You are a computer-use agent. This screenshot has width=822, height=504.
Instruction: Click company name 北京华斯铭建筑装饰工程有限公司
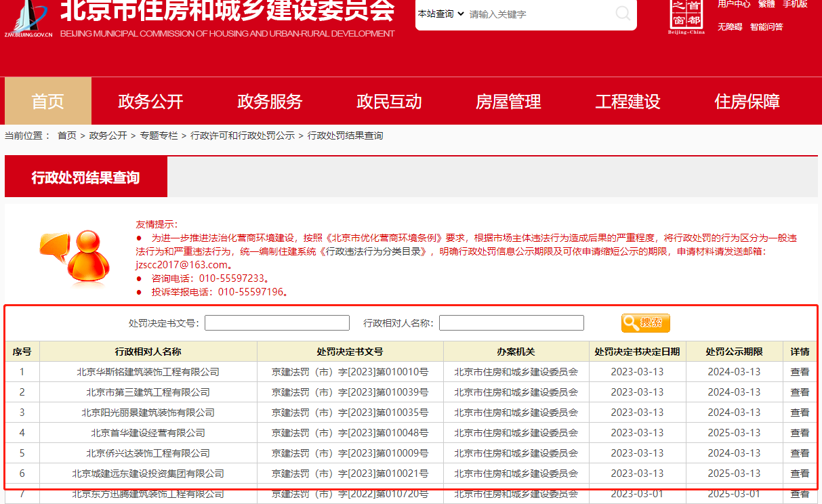pyautogui.click(x=148, y=372)
